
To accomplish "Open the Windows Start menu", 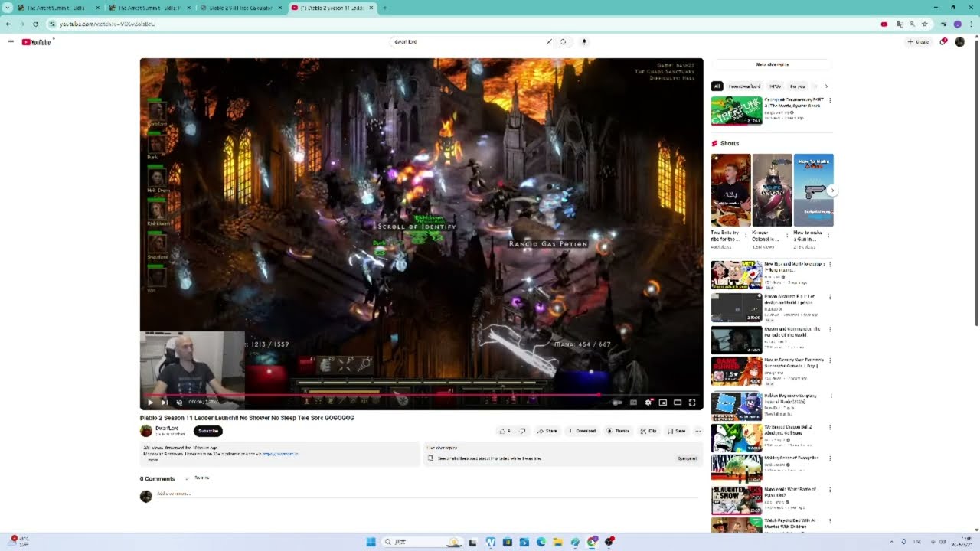I will click(x=371, y=542).
